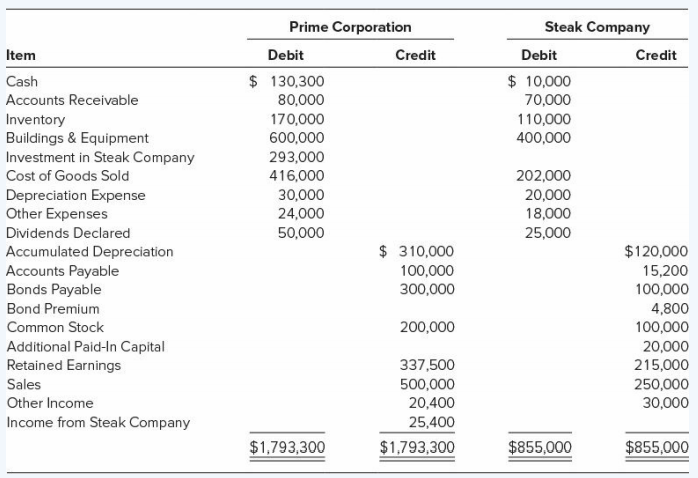Click Prime's debit total $1,793,300
This screenshot has width=698, height=478.
click(287, 447)
